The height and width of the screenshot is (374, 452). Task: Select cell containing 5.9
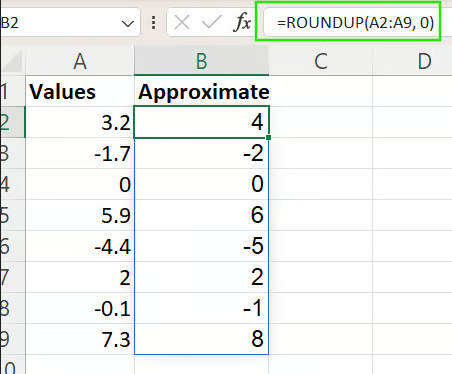(x=80, y=215)
